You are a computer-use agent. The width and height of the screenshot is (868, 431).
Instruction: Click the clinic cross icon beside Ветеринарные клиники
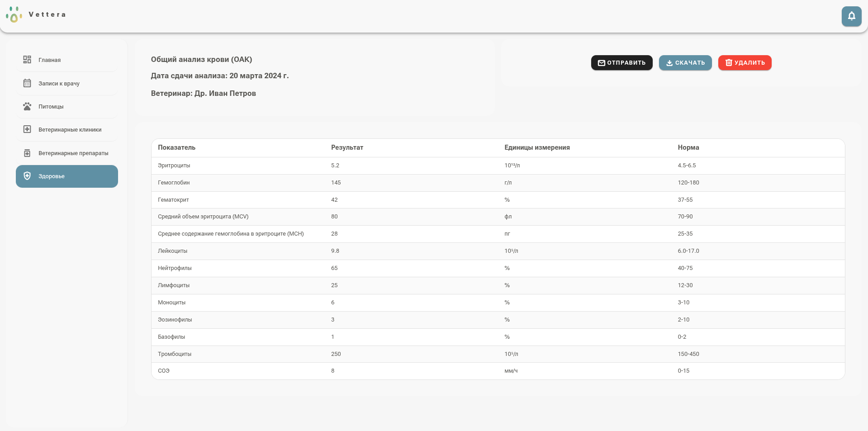pos(27,129)
